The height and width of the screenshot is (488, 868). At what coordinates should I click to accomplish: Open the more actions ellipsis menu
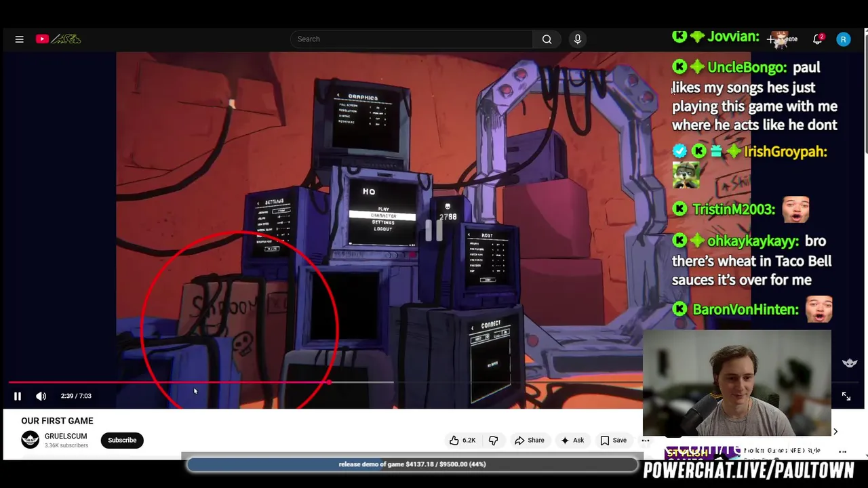click(x=646, y=441)
